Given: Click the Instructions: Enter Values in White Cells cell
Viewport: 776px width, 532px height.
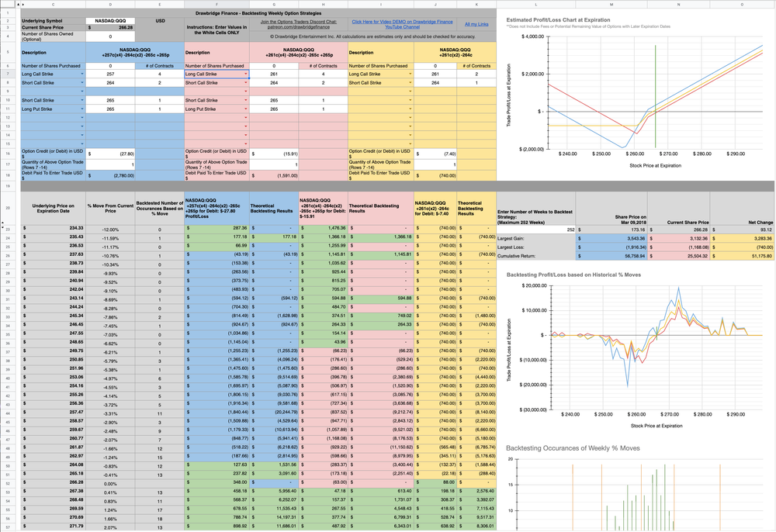Looking at the screenshot, I should click(x=217, y=30).
